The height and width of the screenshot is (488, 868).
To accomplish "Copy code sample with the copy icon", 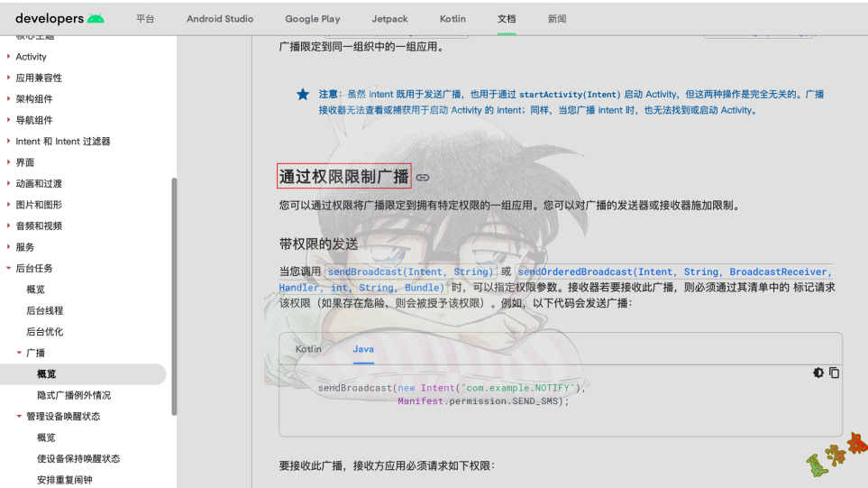I will coord(835,373).
